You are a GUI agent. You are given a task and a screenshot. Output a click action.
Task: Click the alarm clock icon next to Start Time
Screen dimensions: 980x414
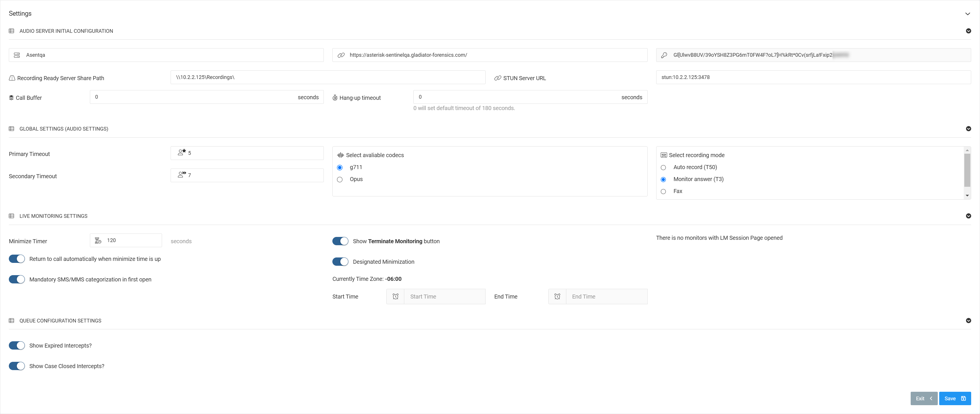click(x=395, y=296)
